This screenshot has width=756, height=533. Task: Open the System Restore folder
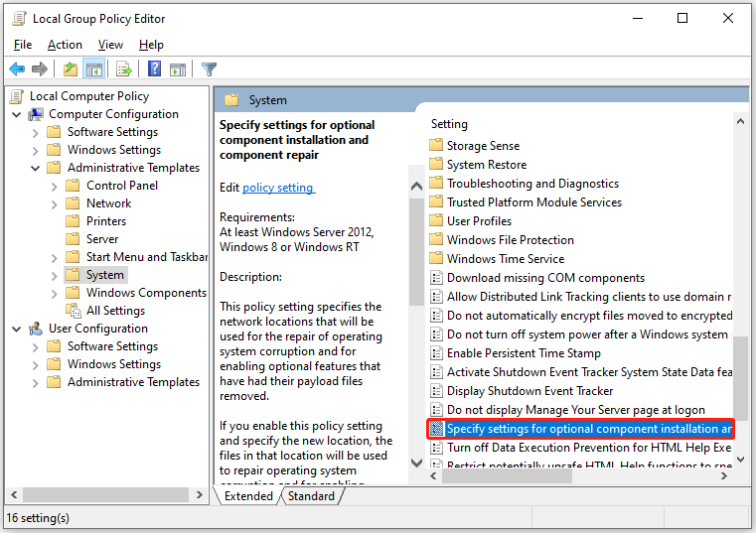[486, 165]
